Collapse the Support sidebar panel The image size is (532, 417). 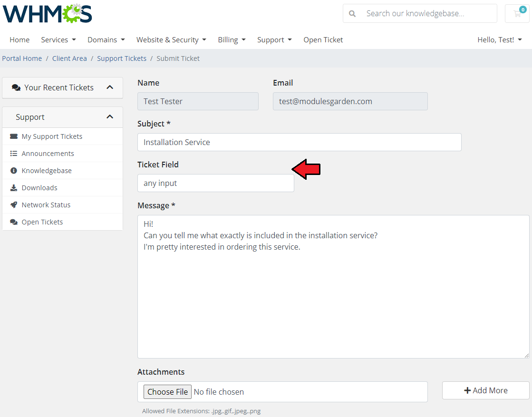pyautogui.click(x=110, y=116)
